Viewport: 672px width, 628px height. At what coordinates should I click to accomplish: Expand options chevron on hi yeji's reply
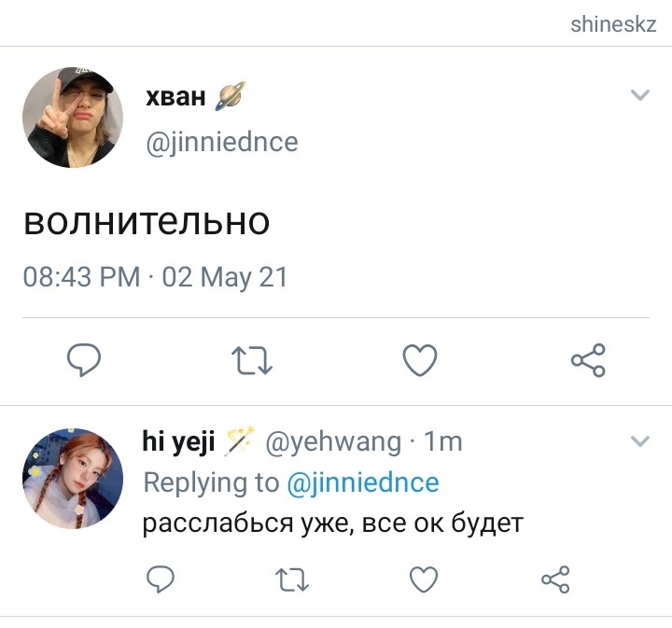[640, 440]
